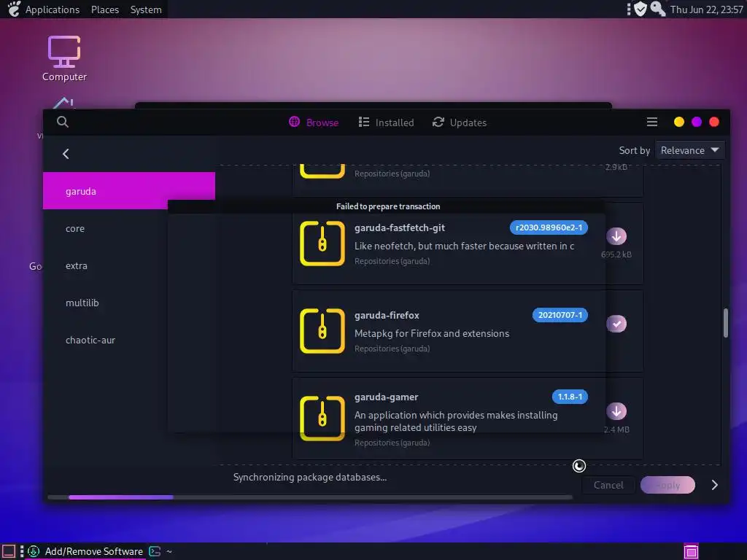Open the System menu in top panel

146,9
